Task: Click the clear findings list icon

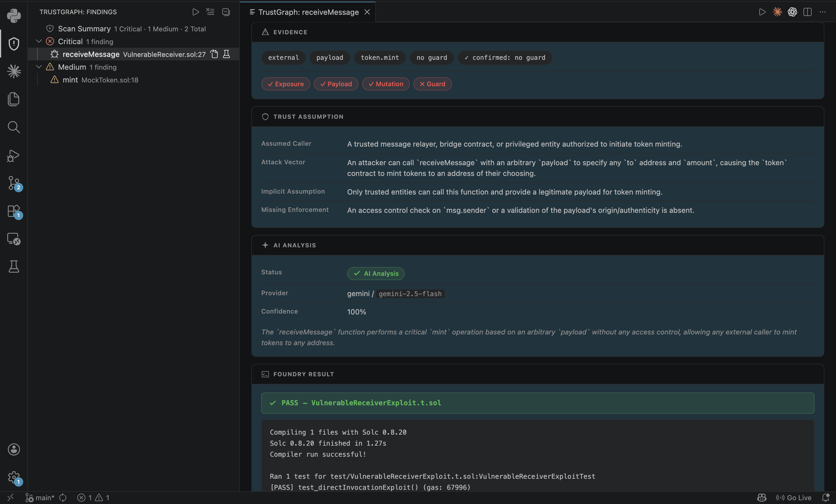Action: [210, 12]
